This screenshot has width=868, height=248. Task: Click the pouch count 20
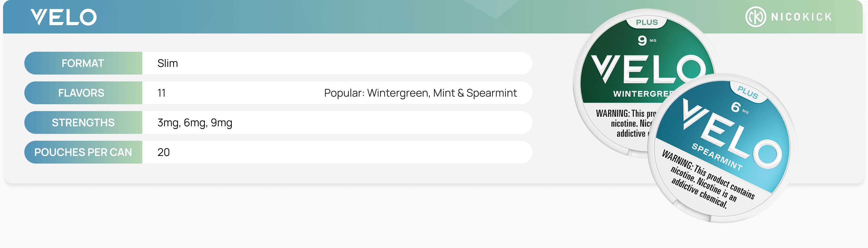pos(163,152)
